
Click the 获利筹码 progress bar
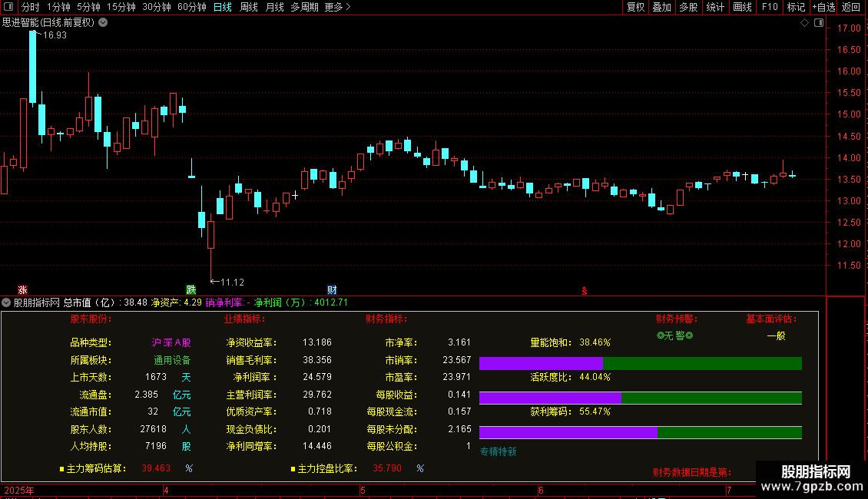click(x=641, y=432)
